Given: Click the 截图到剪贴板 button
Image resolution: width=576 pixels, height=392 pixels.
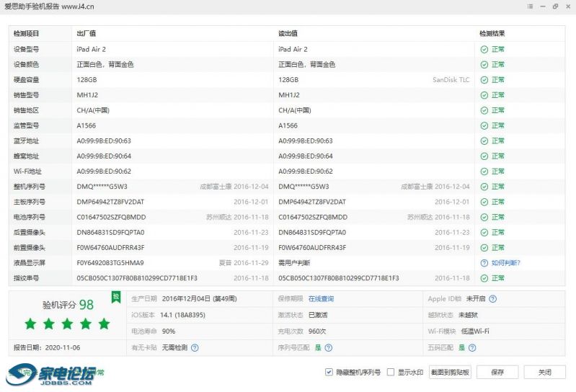Looking at the screenshot, I should [x=450, y=372].
